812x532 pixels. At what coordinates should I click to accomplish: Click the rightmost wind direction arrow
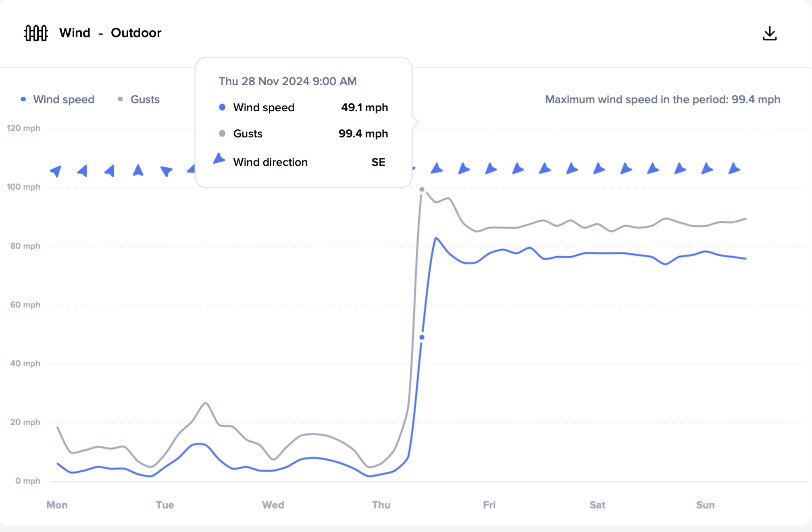pyautogui.click(x=734, y=168)
